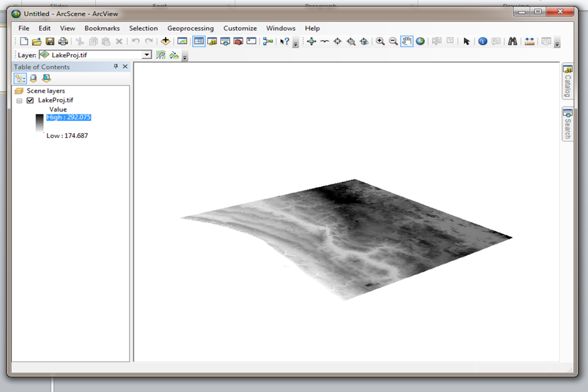588x392 pixels.
Task: Switch to List By Source view
Action: coord(33,78)
